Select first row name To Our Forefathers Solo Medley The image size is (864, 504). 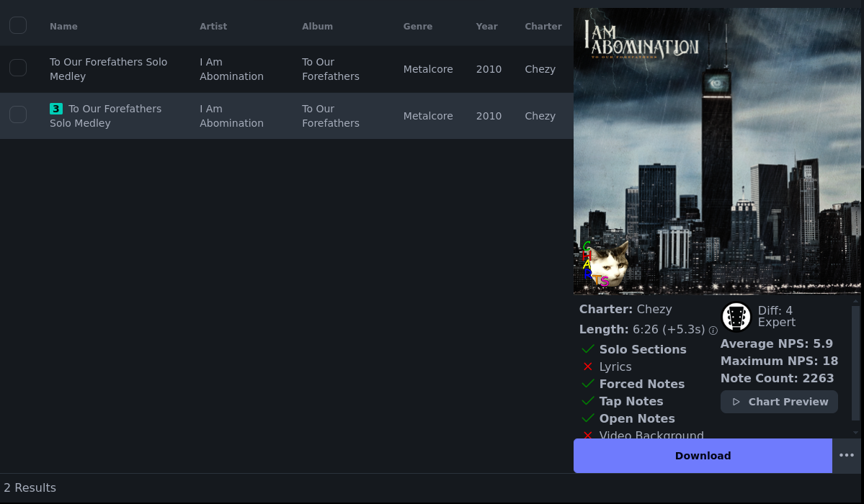[109, 69]
